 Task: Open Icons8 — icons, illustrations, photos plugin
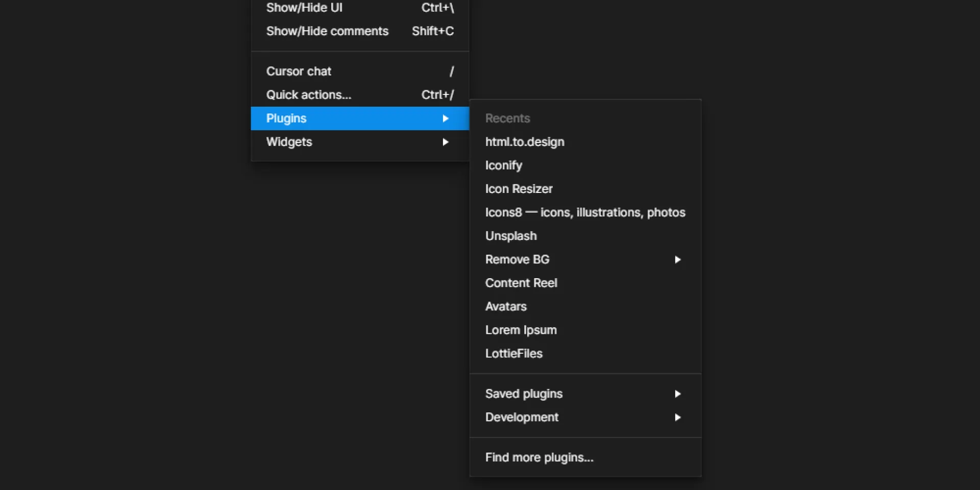pos(585,212)
